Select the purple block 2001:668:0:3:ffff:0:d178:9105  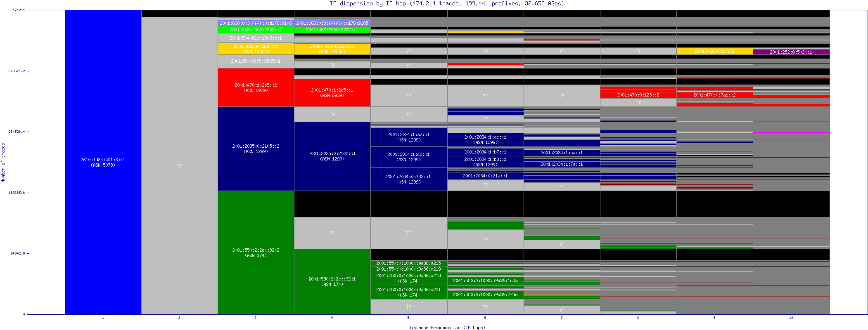point(332,23)
